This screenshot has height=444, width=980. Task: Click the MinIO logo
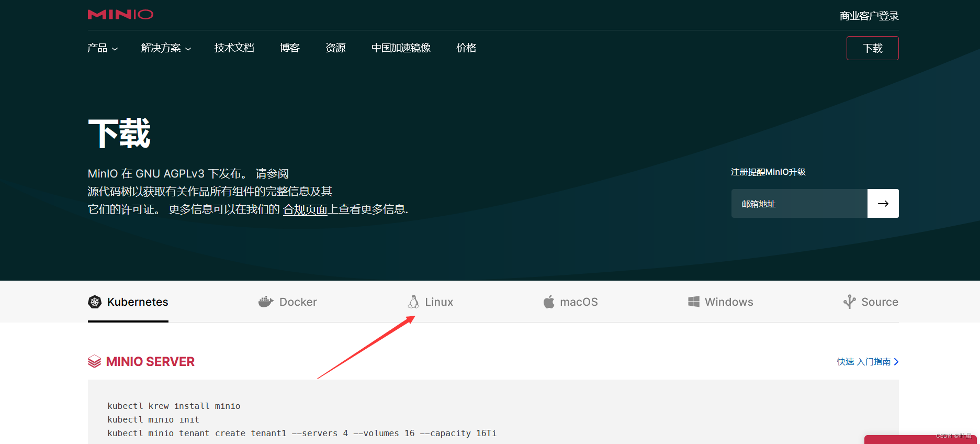tap(120, 14)
